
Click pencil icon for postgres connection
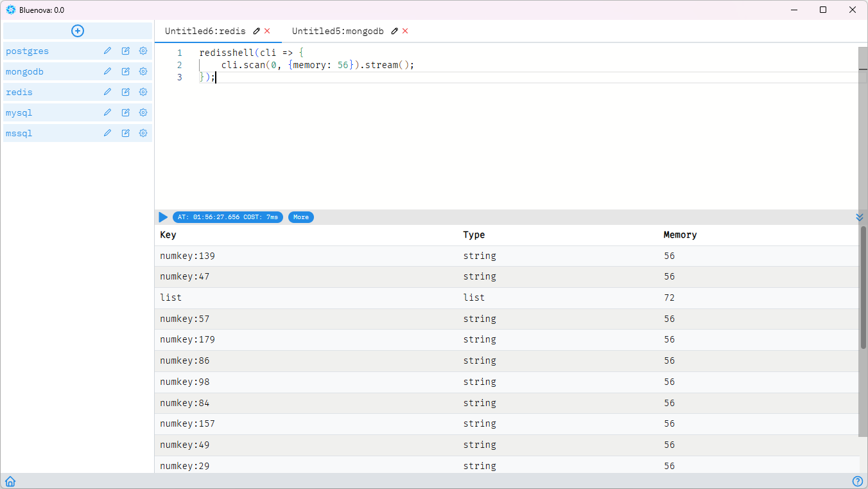(x=107, y=51)
